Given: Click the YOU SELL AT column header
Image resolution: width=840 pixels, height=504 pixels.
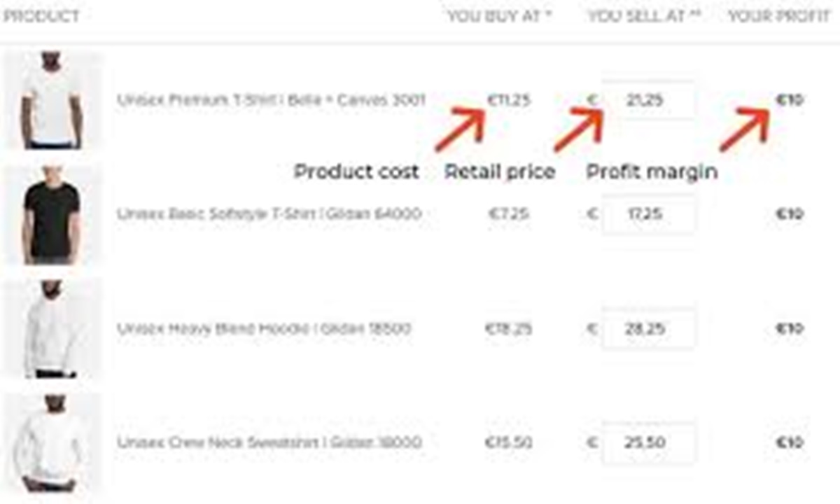Looking at the screenshot, I should (644, 16).
